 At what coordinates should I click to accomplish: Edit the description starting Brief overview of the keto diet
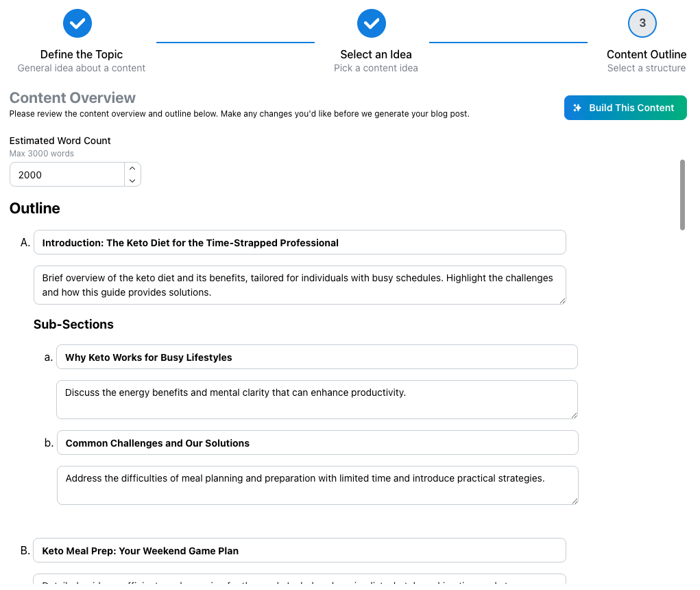tap(300, 285)
